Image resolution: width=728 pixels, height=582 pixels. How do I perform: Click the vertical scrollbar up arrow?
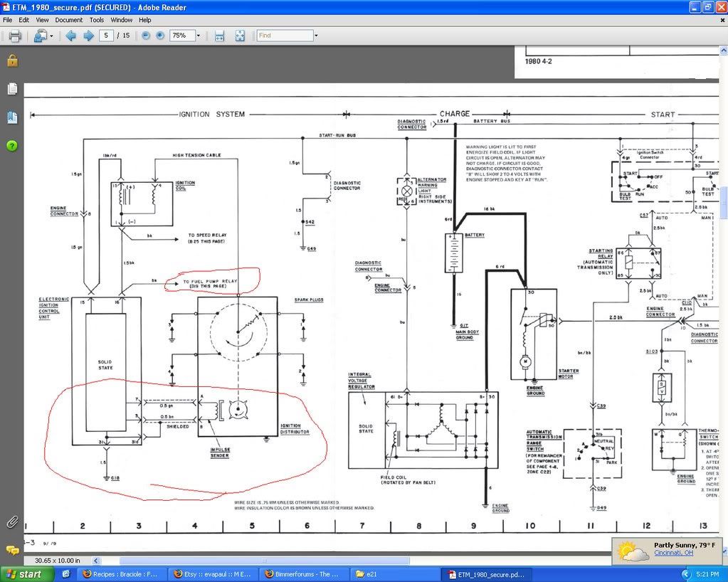723,50
